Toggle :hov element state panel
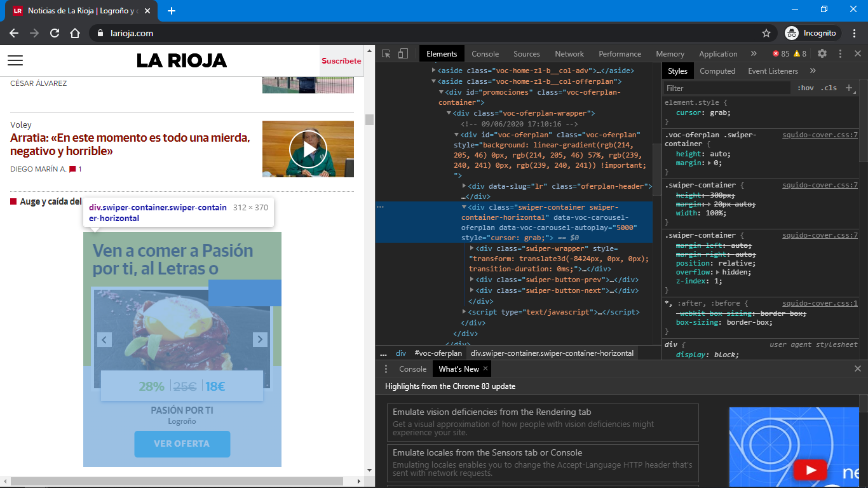 coord(806,88)
